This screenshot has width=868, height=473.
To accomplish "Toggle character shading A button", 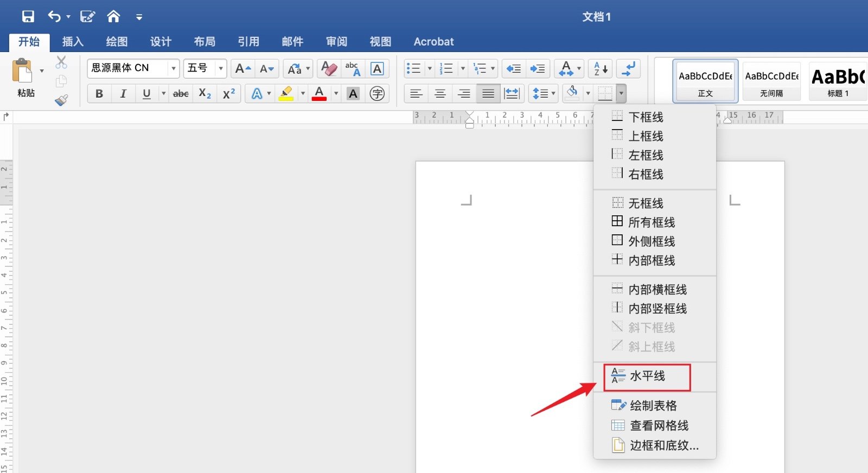I will point(353,93).
